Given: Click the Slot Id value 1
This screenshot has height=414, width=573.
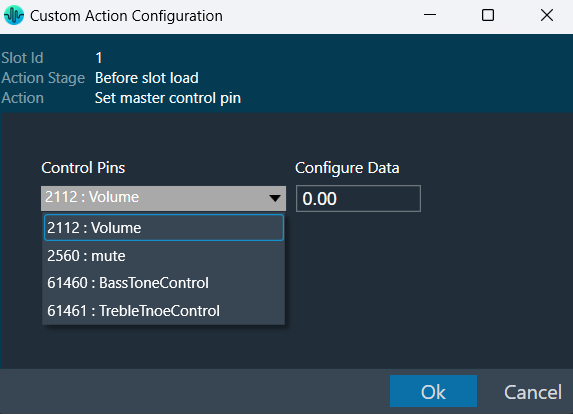Looking at the screenshot, I should (x=99, y=58).
